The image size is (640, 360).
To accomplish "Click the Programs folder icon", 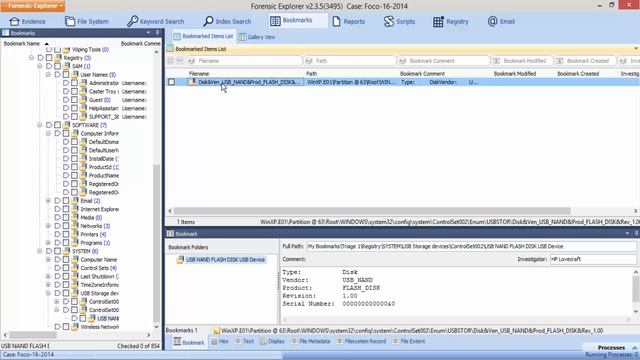I will [x=75, y=242].
